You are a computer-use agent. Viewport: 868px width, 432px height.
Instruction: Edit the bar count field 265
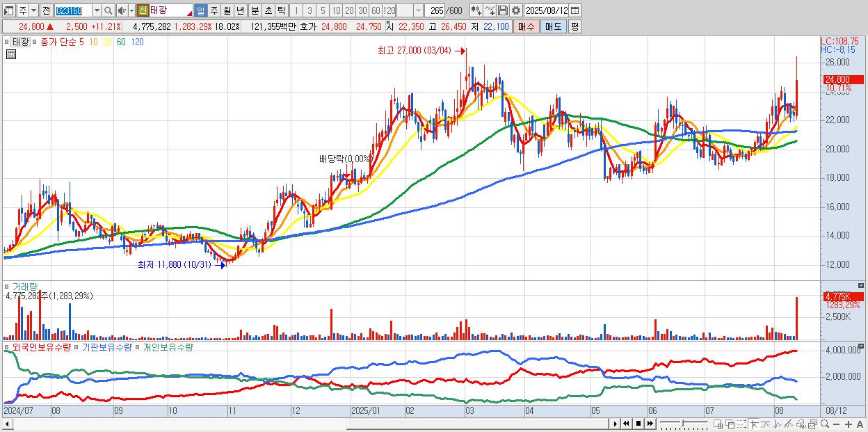pos(435,10)
